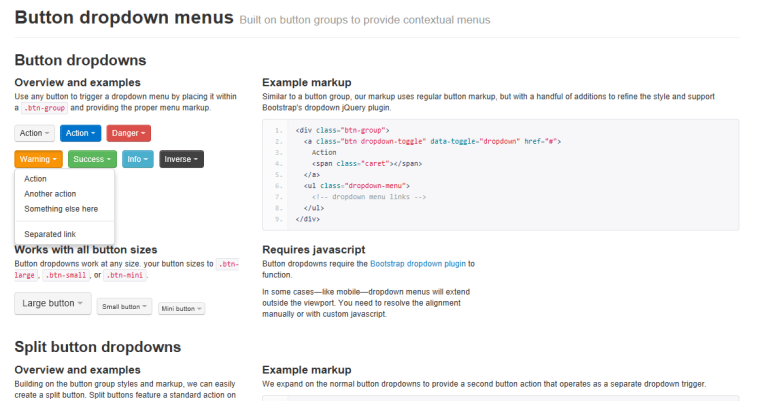757x401 pixels.
Task: Click the Button dropdowns section heading
Action: pyautogui.click(x=80, y=60)
